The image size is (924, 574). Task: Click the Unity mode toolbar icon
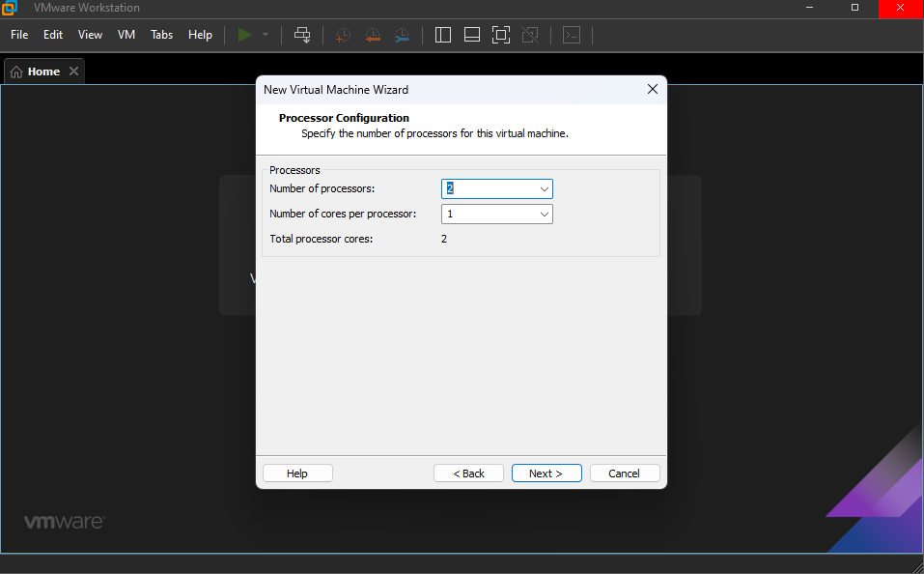coord(530,35)
